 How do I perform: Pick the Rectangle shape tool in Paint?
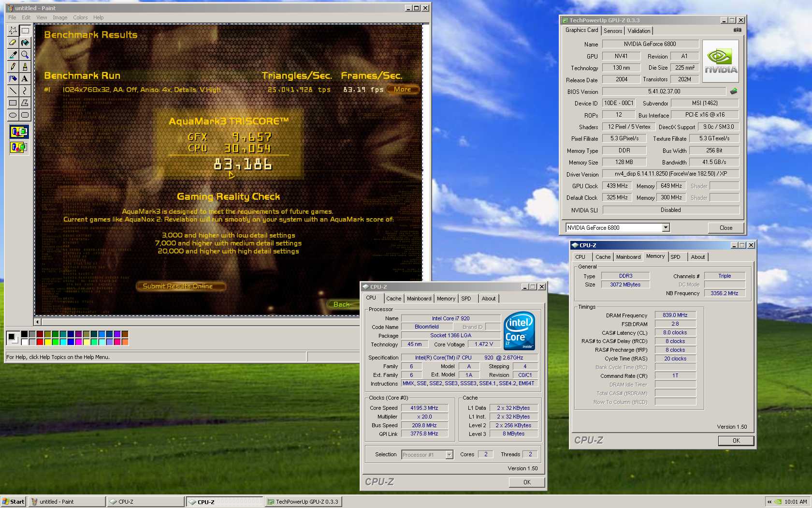pos(13,103)
